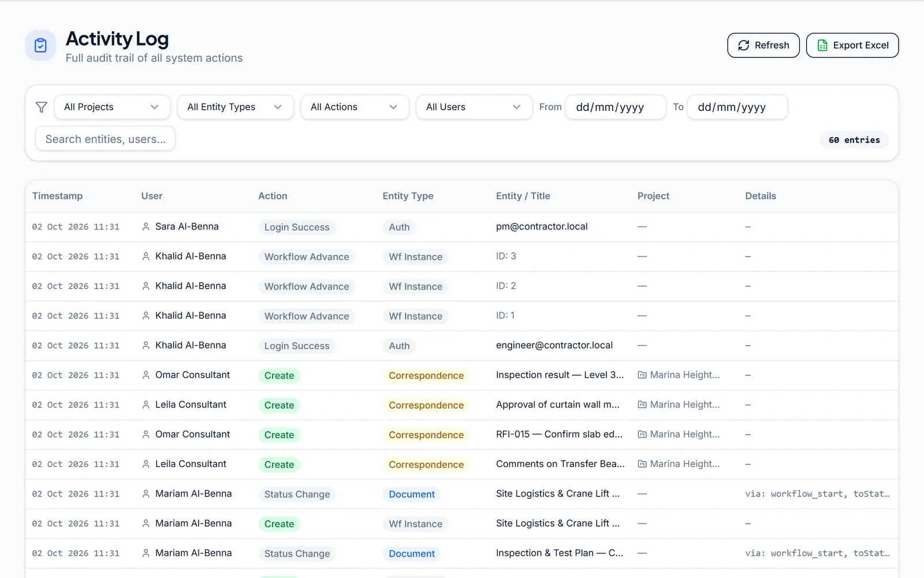Click the Entity Type column header
924x578 pixels.
coord(408,196)
